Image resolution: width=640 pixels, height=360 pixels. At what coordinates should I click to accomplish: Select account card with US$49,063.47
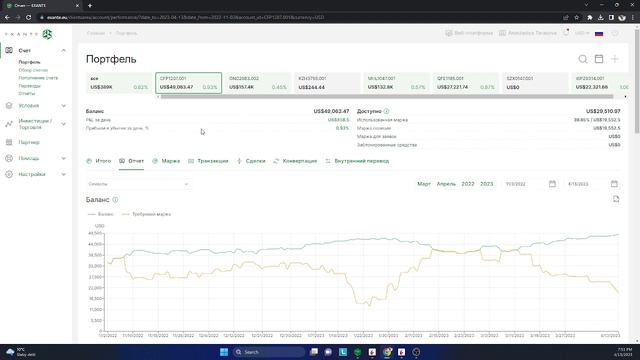[x=189, y=83]
